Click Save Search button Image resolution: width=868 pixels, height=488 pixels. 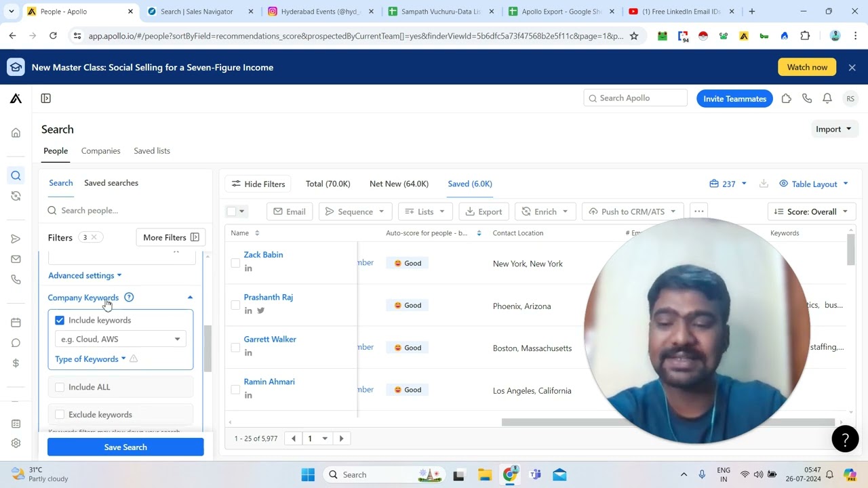coord(125,447)
